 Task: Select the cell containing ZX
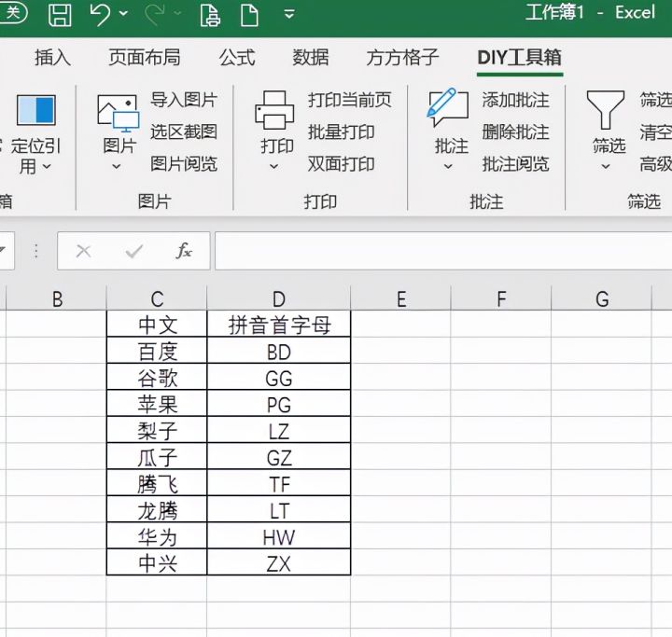278,562
